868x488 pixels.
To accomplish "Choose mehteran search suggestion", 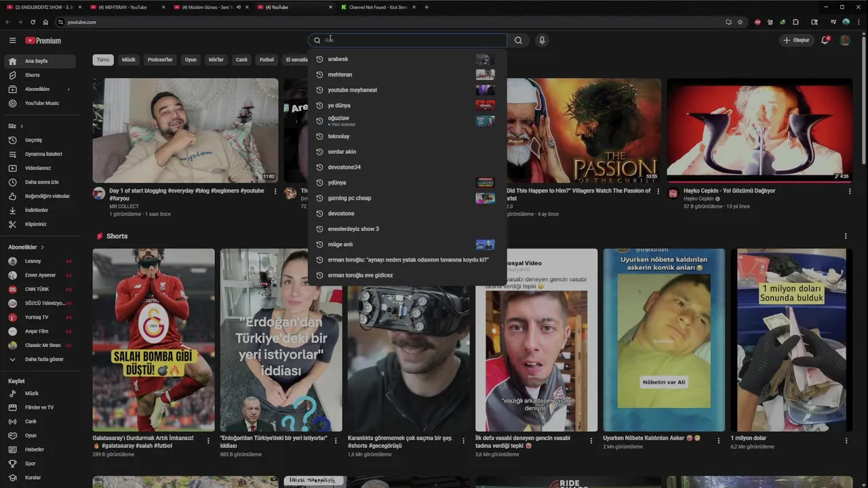I will coord(407,75).
